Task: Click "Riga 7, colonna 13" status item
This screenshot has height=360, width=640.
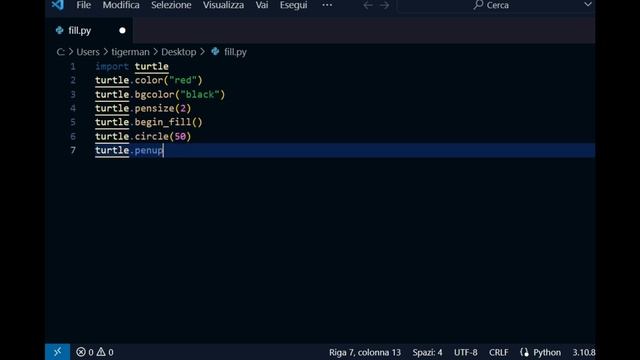Action: [365, 352]
